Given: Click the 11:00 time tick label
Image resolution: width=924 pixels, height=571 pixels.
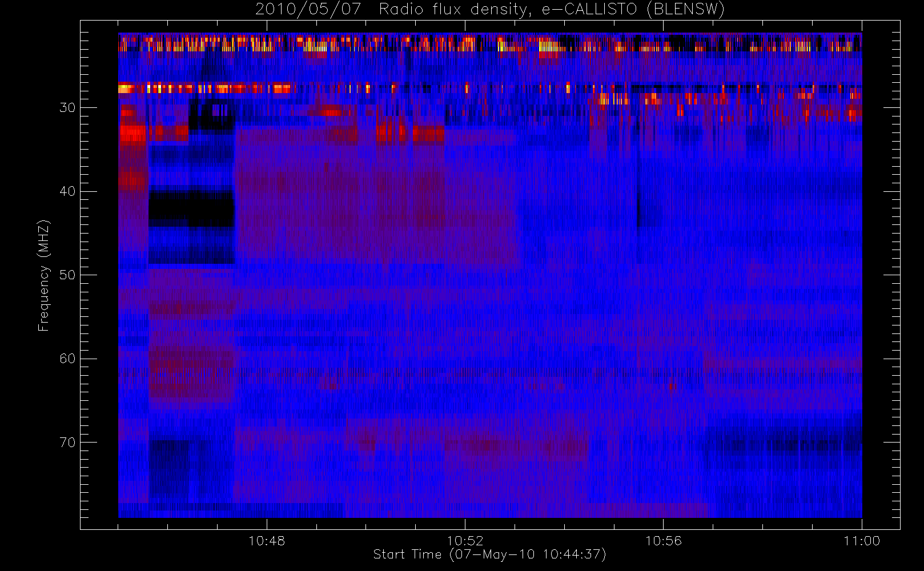Looking at the screenshot, I should 861,541.
